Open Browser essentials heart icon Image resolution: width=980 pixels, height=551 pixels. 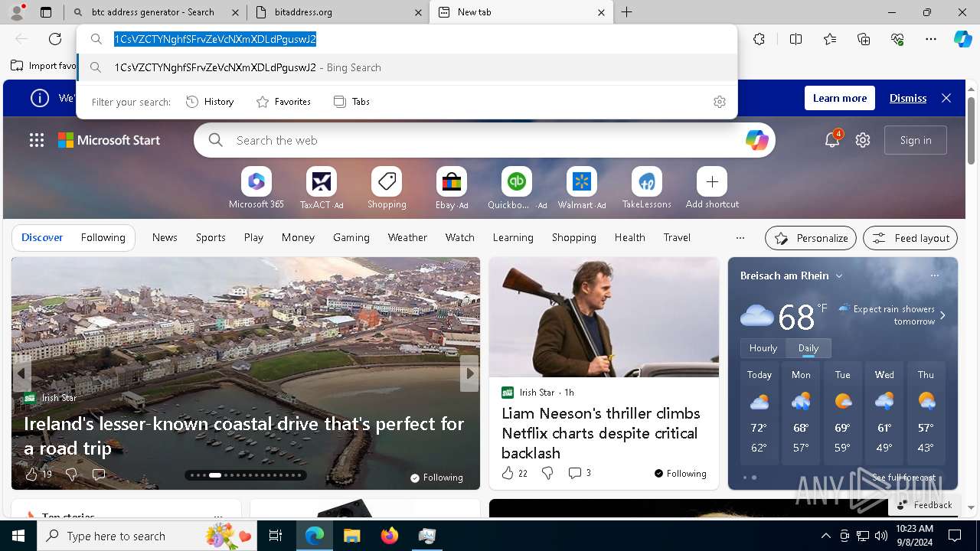(897, 39)
